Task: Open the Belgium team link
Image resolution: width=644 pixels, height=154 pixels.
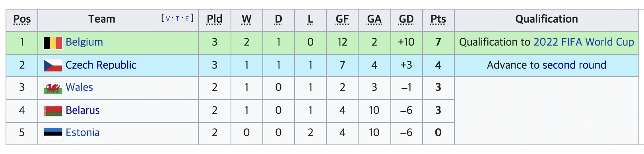Action: [84, 42]
